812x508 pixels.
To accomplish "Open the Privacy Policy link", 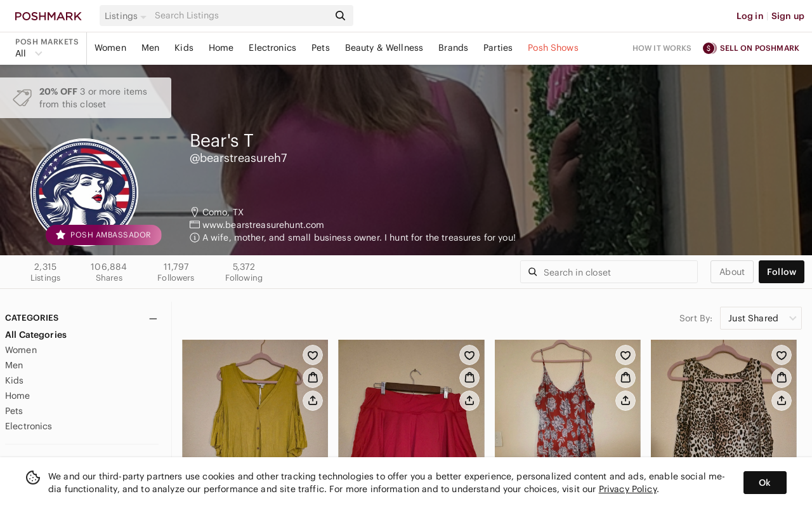I will point(627,489).
